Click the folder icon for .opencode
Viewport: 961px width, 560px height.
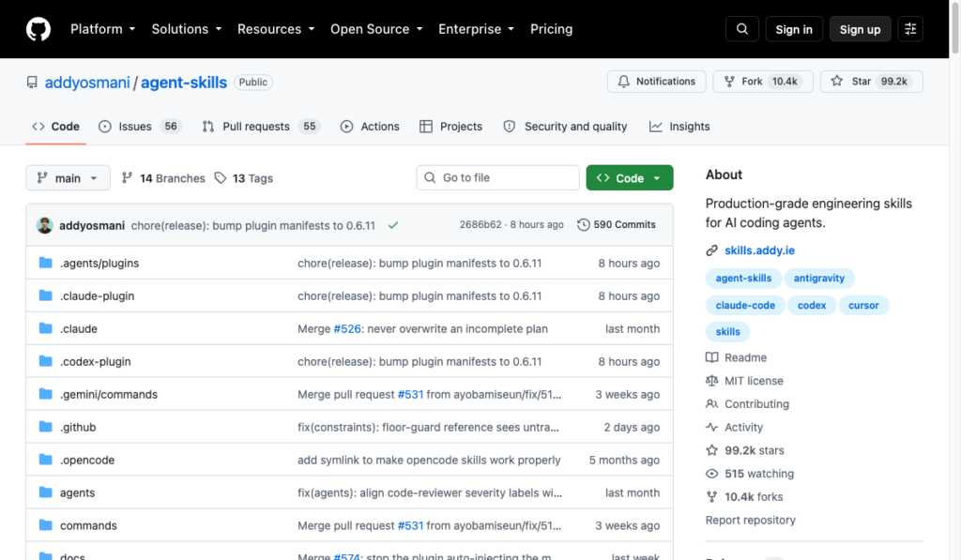(x=45, y=460)
